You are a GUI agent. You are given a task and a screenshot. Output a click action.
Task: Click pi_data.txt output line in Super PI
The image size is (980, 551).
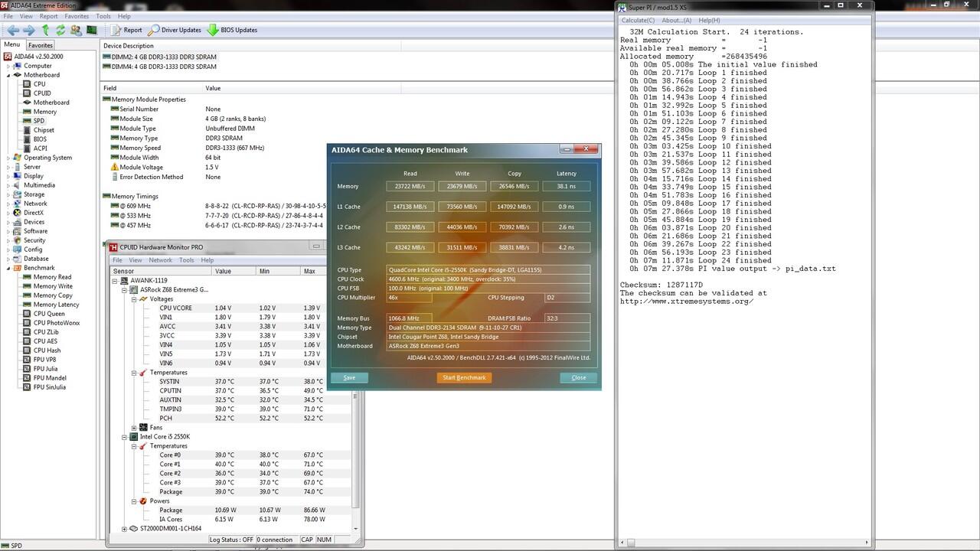[733, 269]
